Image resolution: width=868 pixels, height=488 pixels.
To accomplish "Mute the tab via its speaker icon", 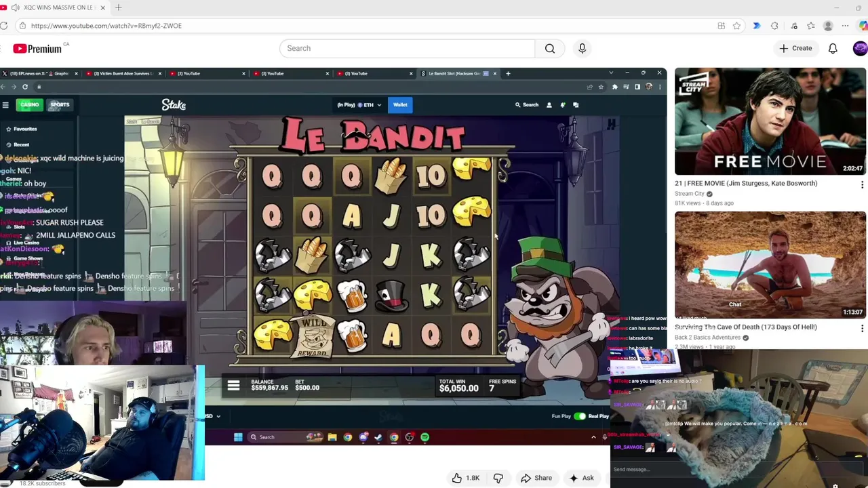I will [16, 7].
